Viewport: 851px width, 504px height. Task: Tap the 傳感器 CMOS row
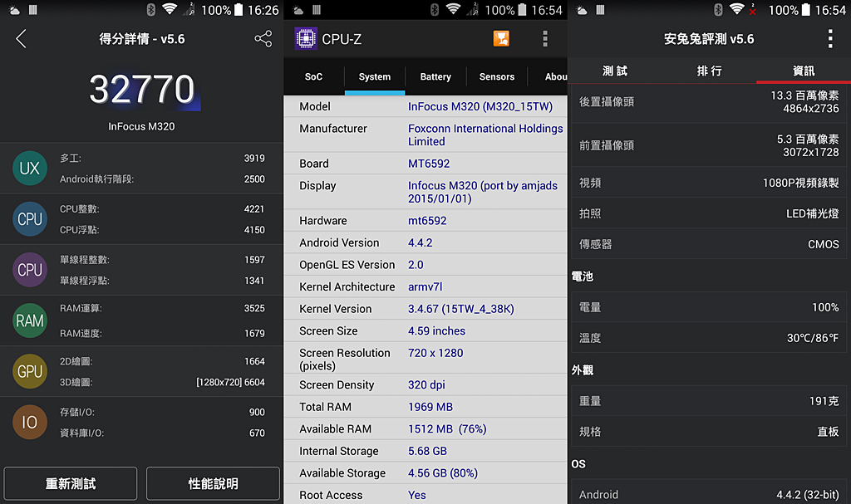coord(709,244)
